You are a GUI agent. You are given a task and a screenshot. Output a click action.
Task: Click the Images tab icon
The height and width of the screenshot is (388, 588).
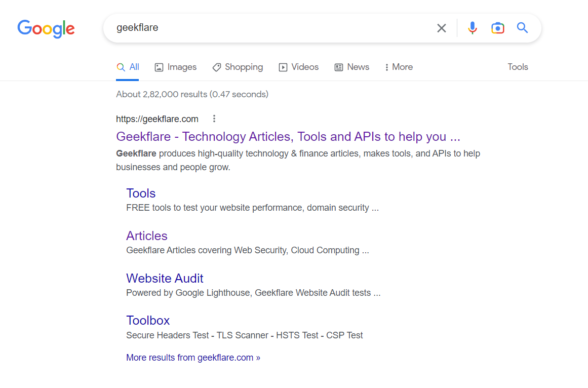159,67
